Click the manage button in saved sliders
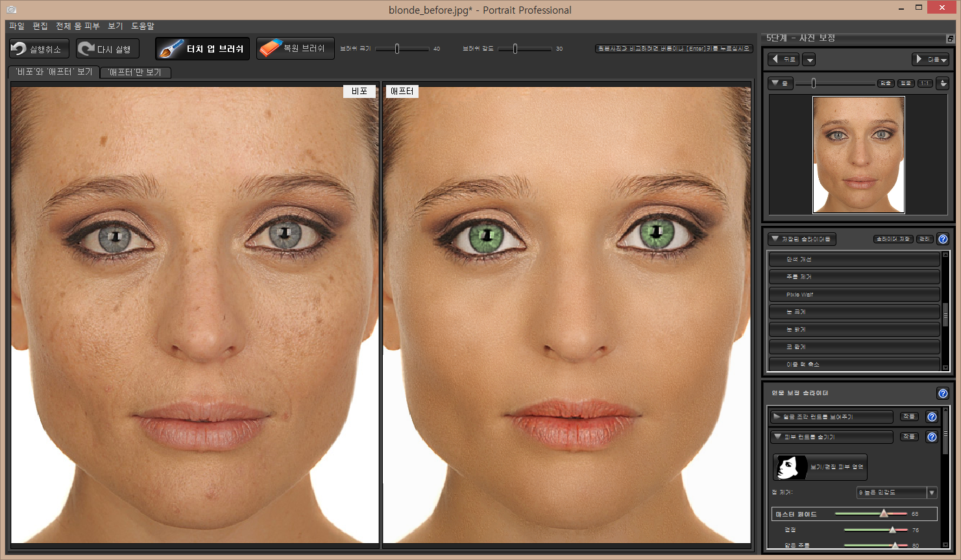This screenshot has height=560, width=961. click(925, 239)
